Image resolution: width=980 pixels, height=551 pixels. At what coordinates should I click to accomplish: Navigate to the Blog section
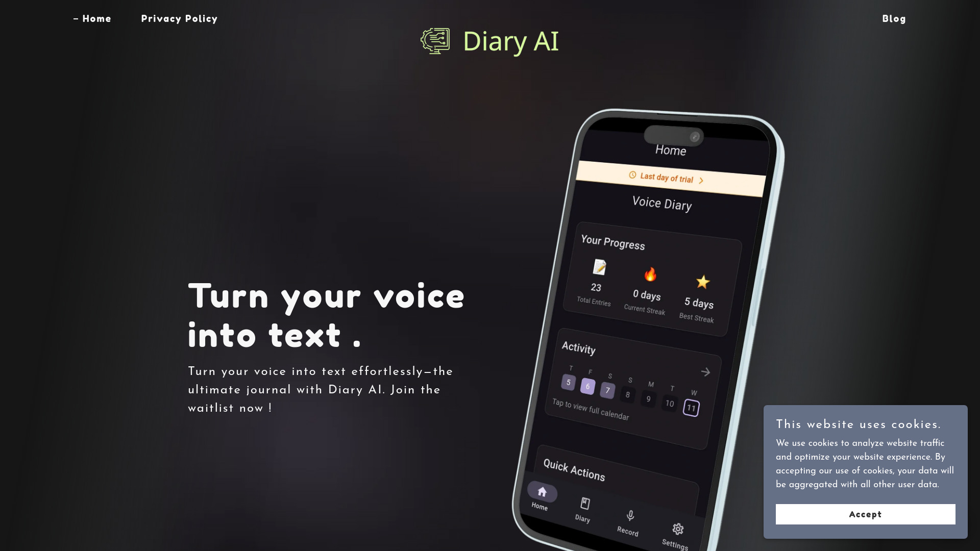895,19
